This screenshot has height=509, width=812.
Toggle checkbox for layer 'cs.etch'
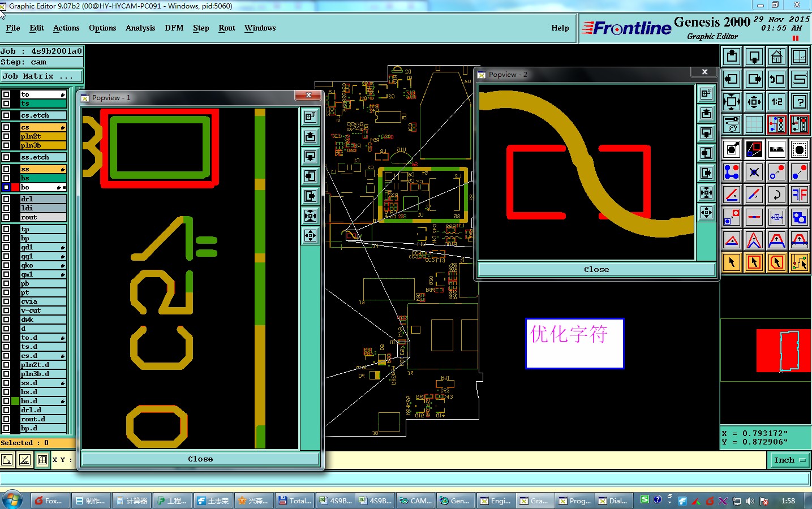click(6, 115)
